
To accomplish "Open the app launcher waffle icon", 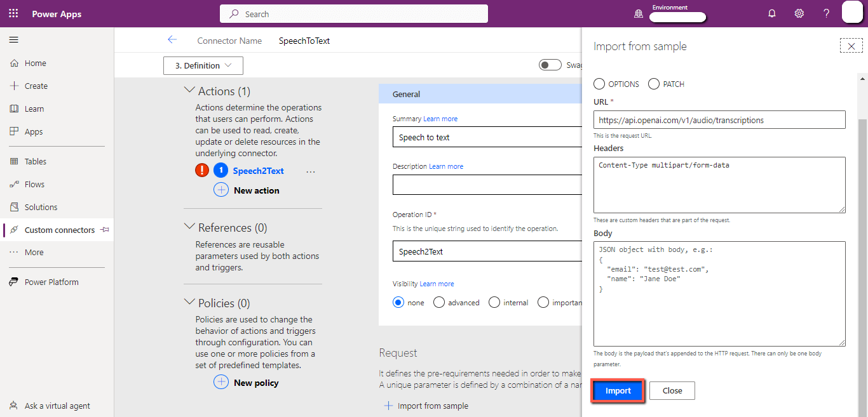I will pyautogui.click(x=13, y=13).
